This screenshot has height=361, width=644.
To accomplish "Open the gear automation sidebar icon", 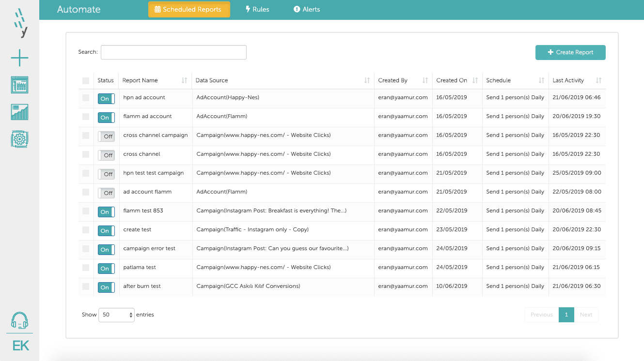I will [19, 139].
